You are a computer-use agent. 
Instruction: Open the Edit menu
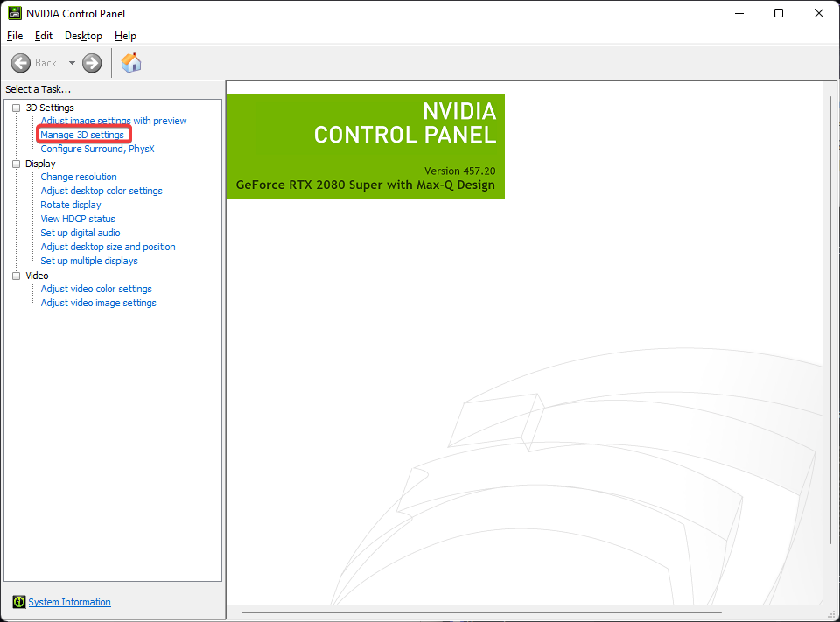point(44,36)
